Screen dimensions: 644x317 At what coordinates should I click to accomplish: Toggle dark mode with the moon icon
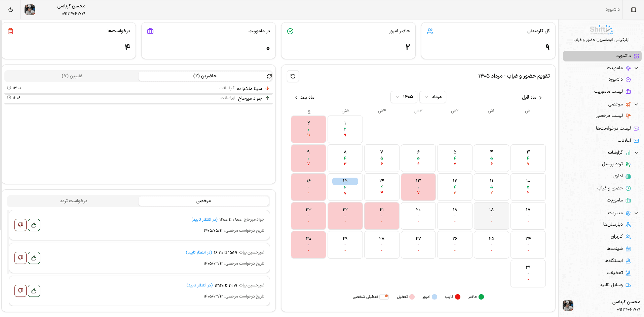(11, 10)
